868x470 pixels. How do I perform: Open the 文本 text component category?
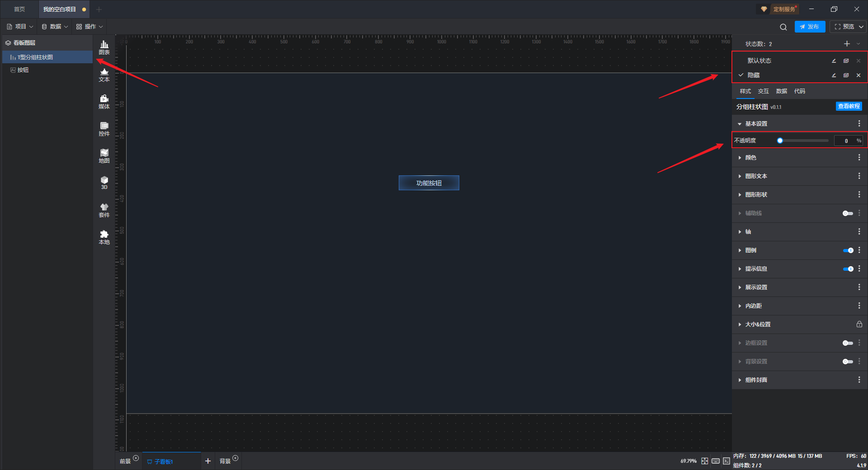click(x=104, y=75)
